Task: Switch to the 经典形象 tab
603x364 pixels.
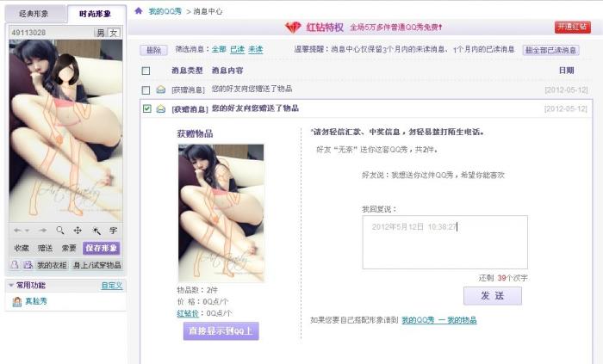Action: tap(34, 14)
